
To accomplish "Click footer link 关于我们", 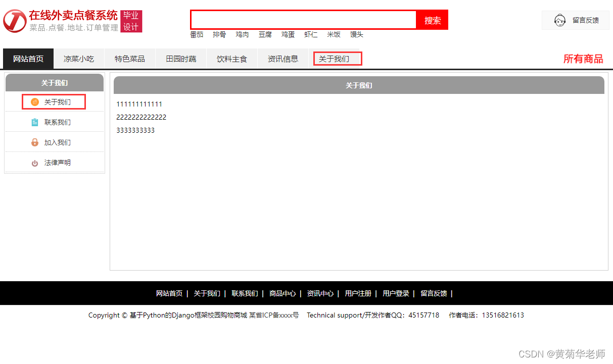I will [x=207, y=293].
